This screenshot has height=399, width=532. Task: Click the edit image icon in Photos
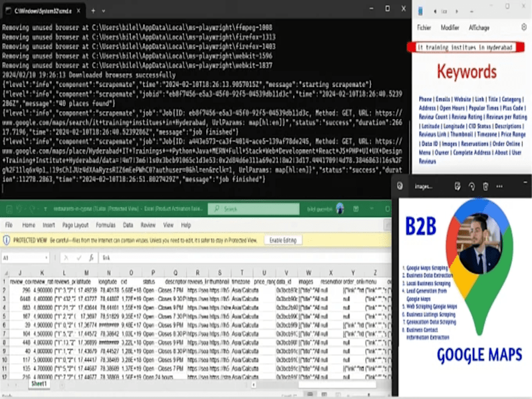coord(458,186)
